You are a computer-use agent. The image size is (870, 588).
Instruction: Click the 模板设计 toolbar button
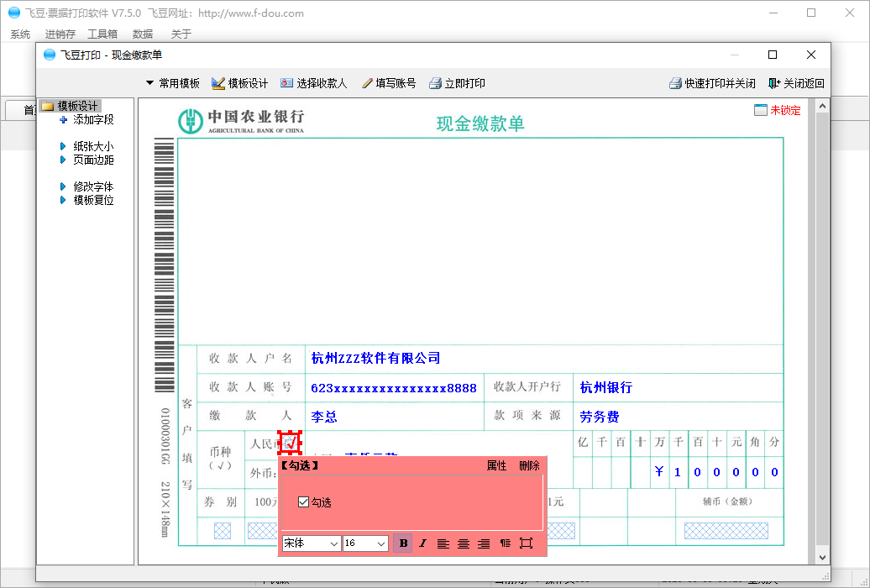[239, 83]
